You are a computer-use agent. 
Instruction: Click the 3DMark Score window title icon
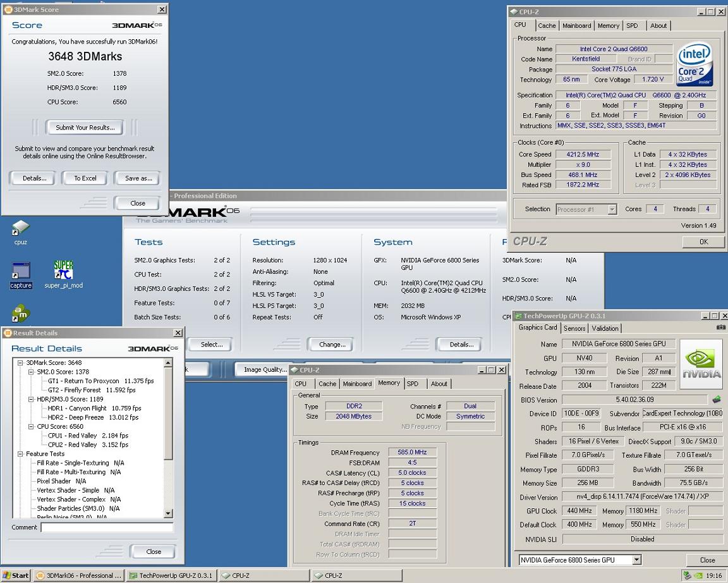(8, 9)
